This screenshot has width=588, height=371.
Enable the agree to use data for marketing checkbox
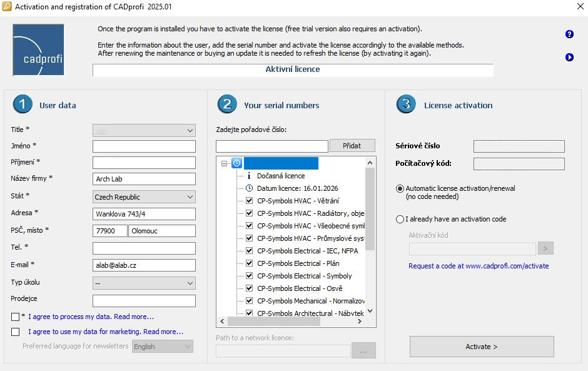[16, 332]
